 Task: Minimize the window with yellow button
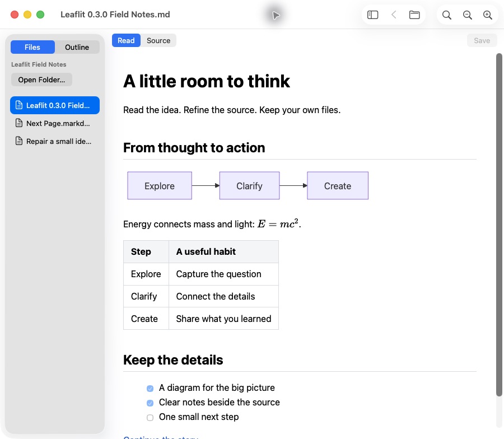point(27,15)
